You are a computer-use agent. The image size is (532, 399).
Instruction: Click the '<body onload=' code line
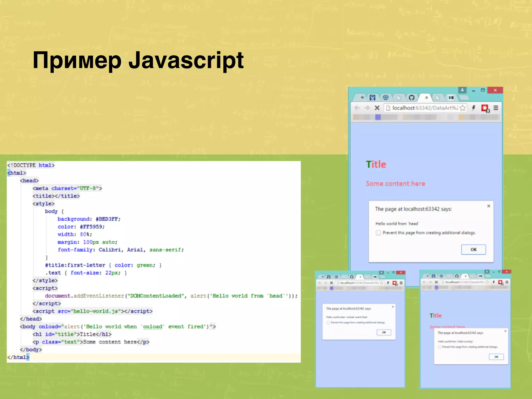118,327
